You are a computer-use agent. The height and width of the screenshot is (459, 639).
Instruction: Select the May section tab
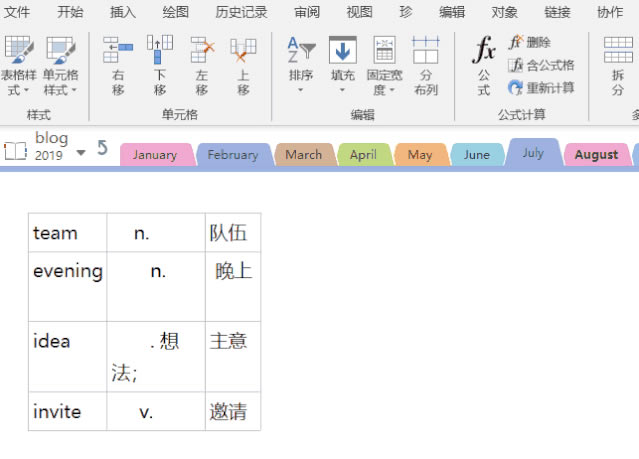(x=420, y=155)
